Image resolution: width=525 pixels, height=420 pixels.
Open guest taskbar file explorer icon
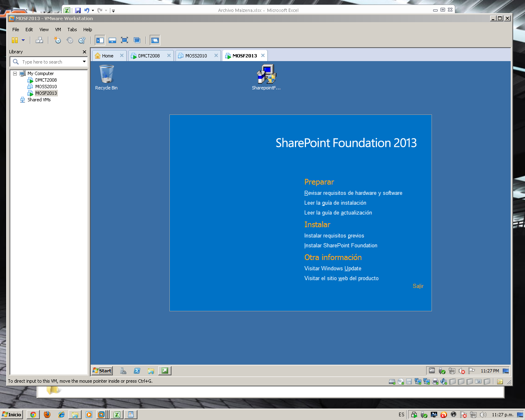(x=151, y=371)
